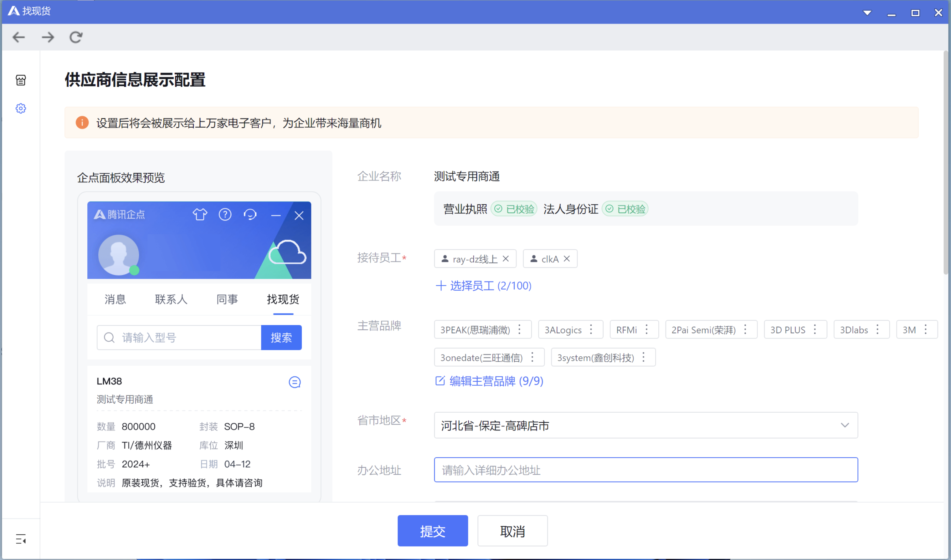951x560 pixels.
Task: Click the 2024+ batch number value
Action: pos(136,464)
